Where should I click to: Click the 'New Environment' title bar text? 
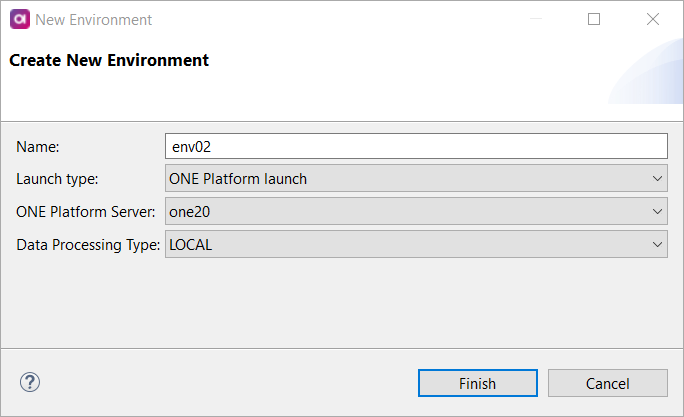[94, 19]
